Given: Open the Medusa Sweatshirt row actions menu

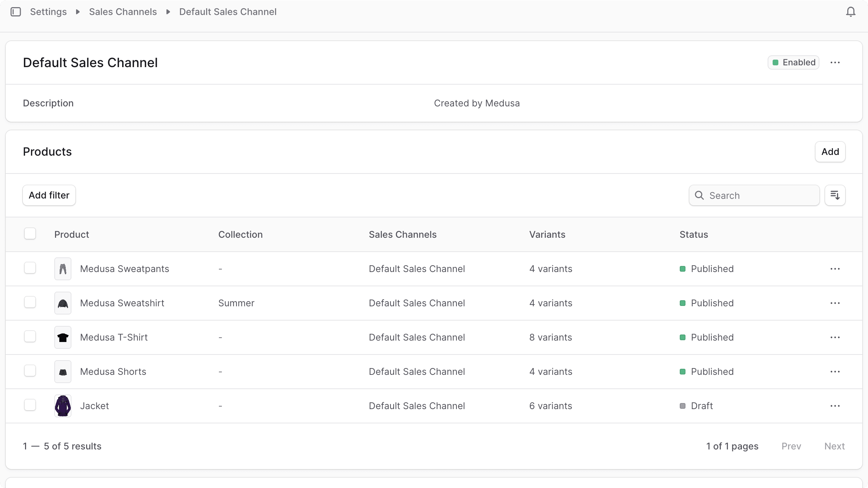Looking at the screenshot, I should click(835, 303).
